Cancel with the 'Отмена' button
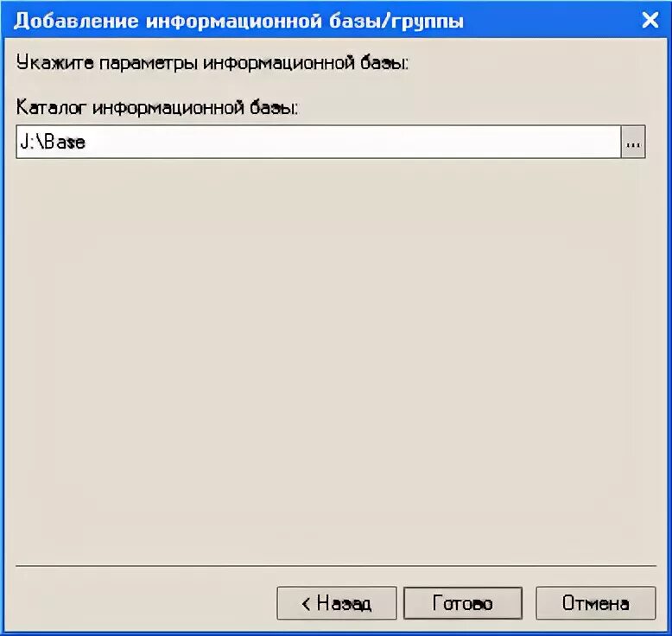This screenshot has width=672, height=636. [x=596, y=603]
